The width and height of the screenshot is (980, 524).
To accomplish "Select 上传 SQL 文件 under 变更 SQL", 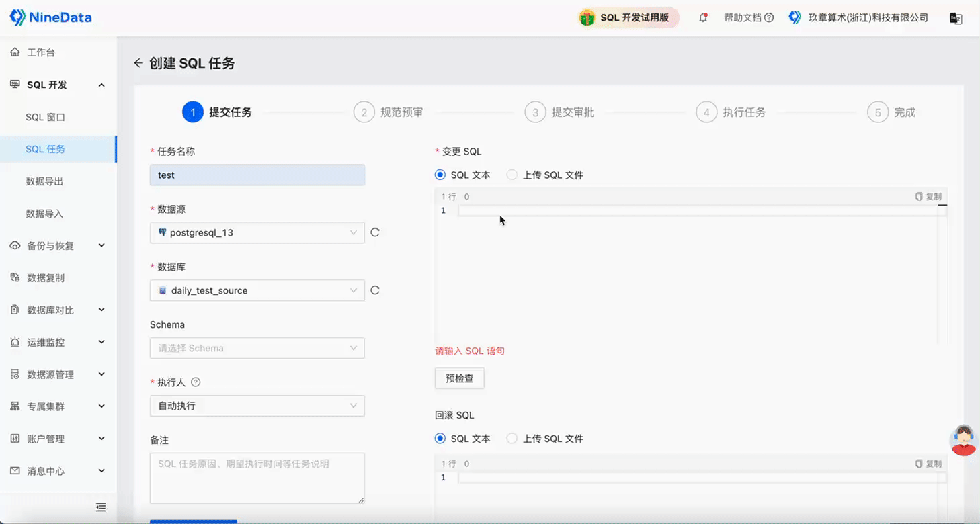I will pyautogui.click(x=512, y=175).
